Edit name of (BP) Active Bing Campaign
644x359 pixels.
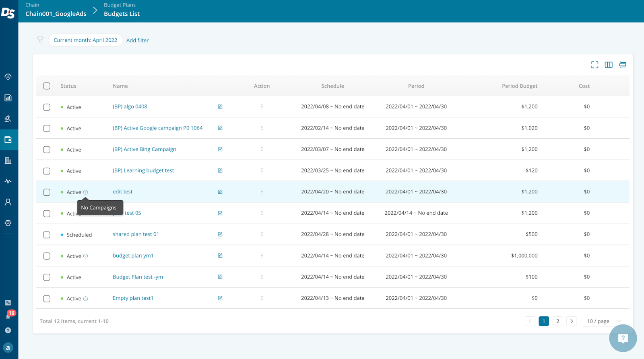point(220,149)
